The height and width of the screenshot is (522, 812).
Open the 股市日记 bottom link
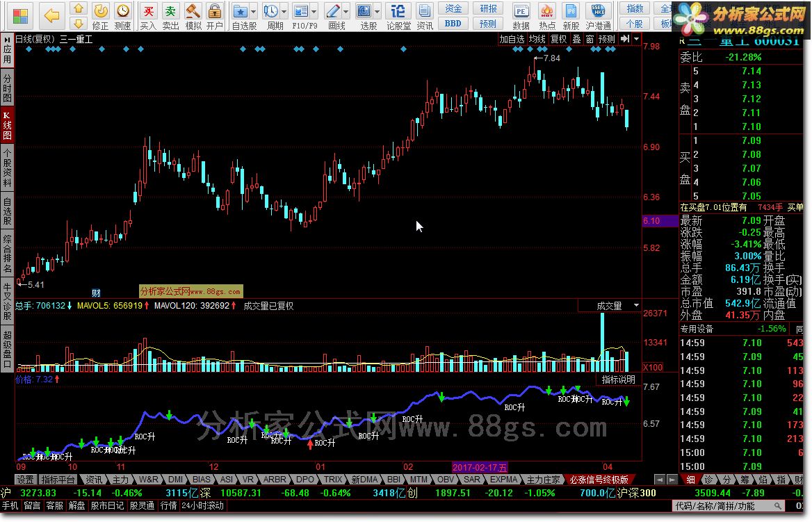pyautogui.click(x=107, y=505)
